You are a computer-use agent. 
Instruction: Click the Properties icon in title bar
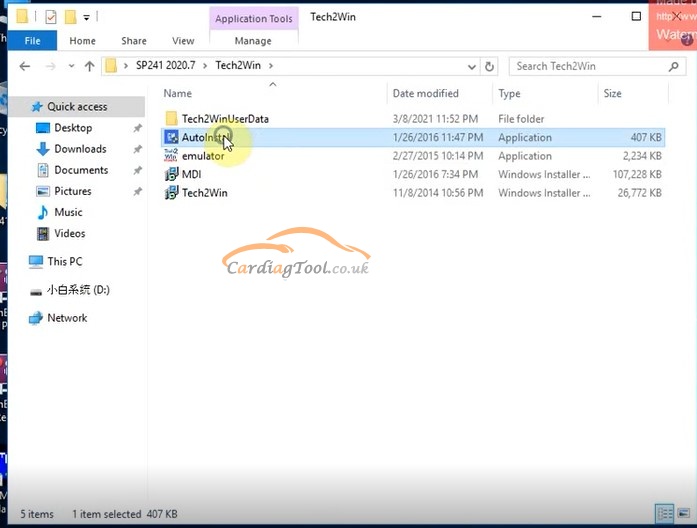pyautogui.click(x=50, y=17)
